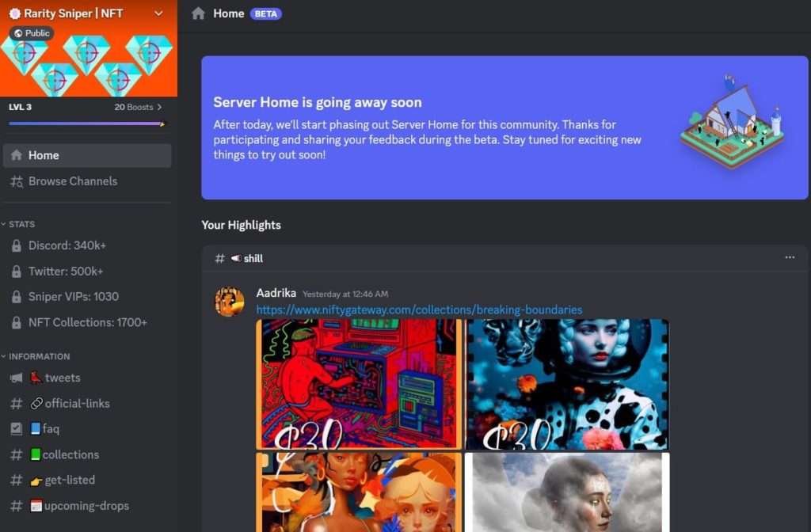This screenshot has height=532, width=811.
Task: Click the hash icon beside upcoming-drops
Action: point(17,506)
